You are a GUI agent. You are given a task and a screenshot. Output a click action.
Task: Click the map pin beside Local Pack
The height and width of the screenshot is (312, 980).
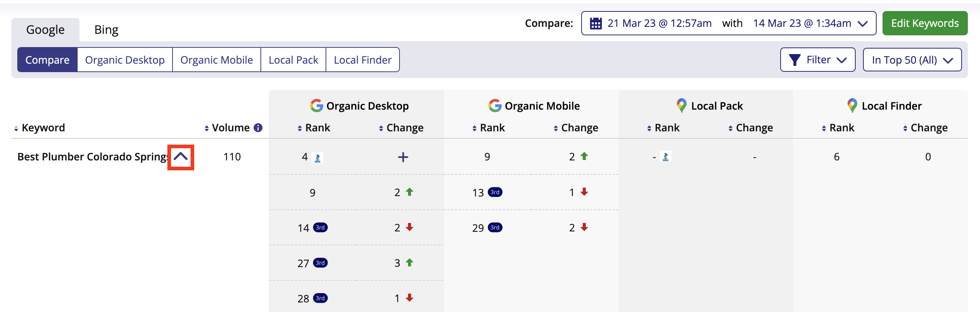[681, 105]
